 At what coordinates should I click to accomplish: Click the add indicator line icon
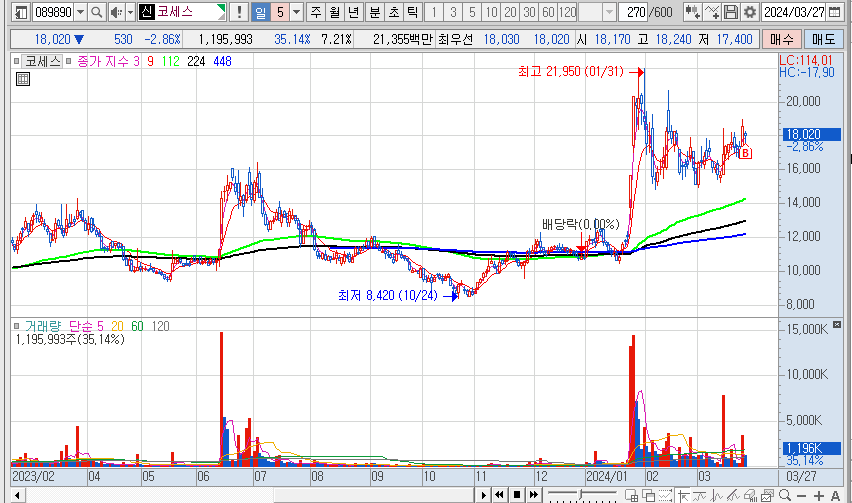[x=712, y=11]
